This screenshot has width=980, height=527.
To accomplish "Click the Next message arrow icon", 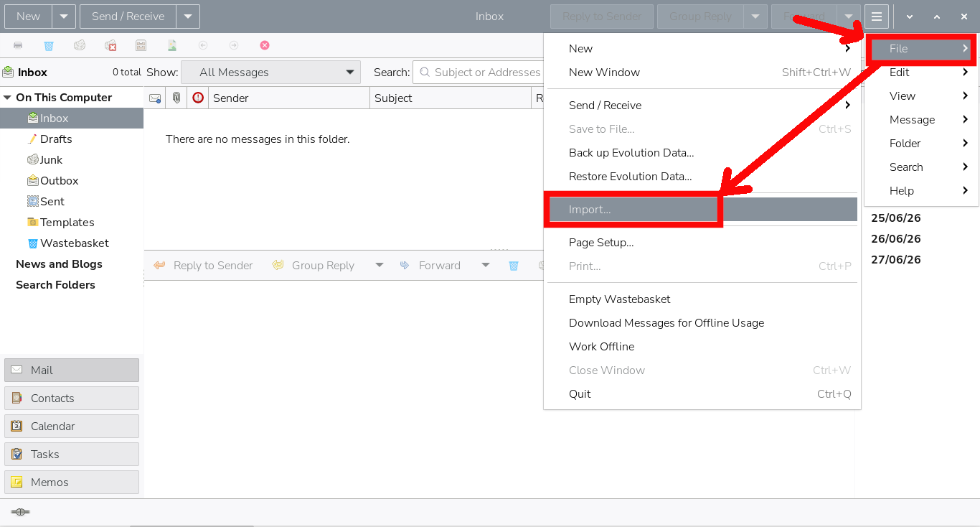I will point(234,45).
